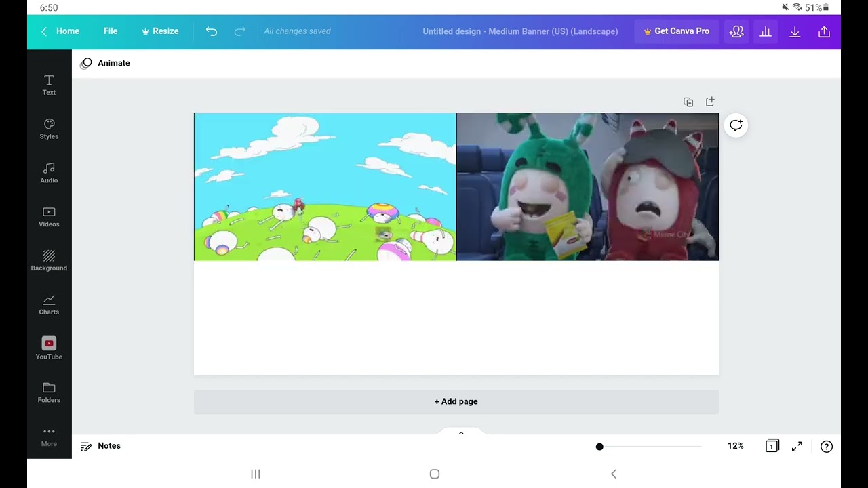Undo the last change
The width and height of the screenshot is (868, 488).
click(212, 31)
